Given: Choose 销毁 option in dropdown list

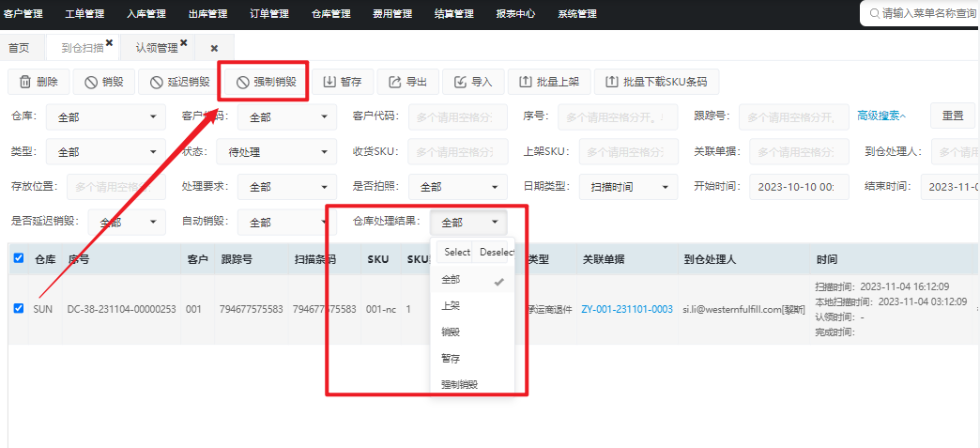Looking at the screenshot, I should 472,332.
